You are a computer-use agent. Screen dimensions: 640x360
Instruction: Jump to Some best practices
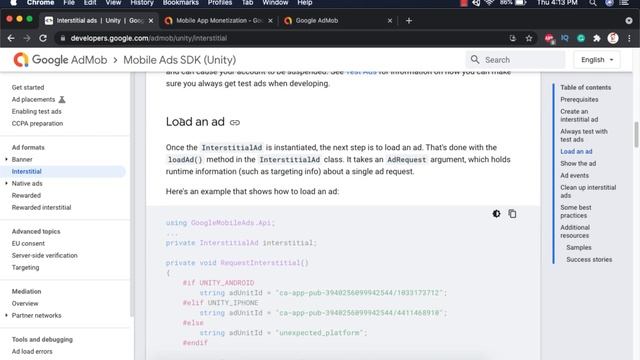point(576,211)
